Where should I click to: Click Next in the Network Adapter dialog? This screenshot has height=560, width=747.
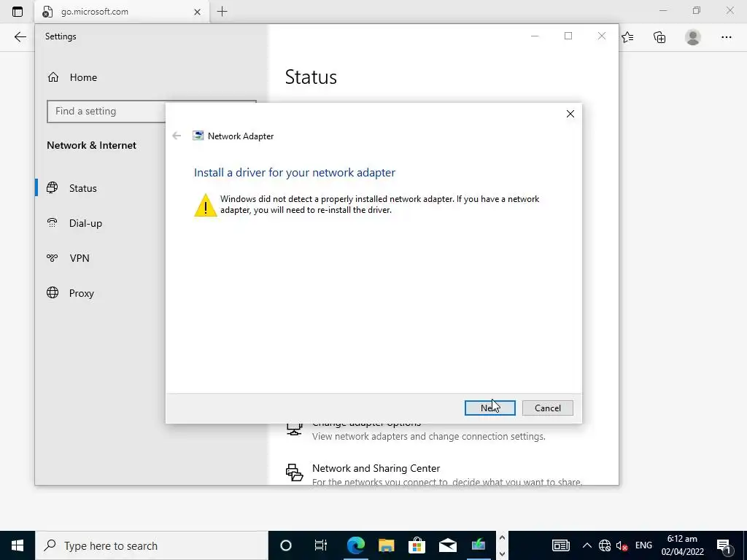tap(489, 408)
